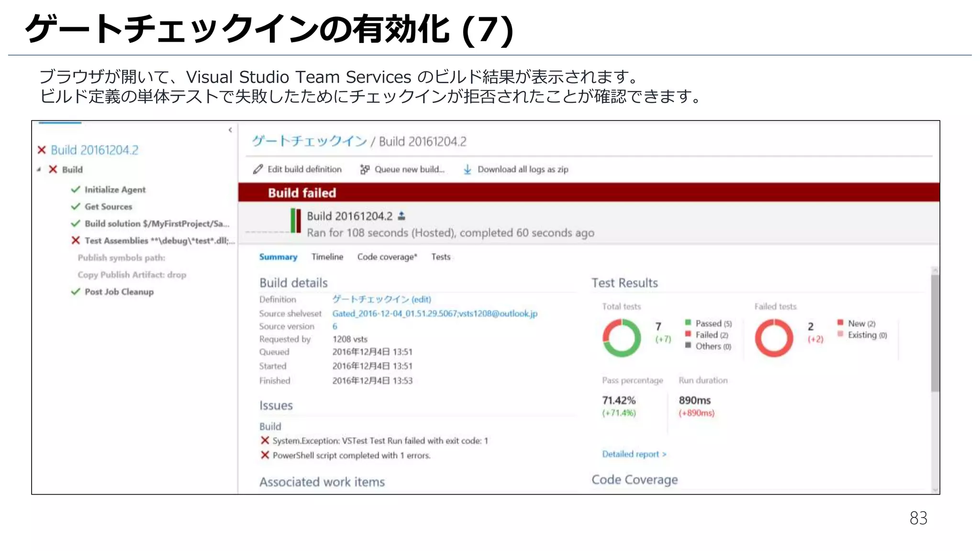Click the Failed tests red donut chart
The width and height of the screenshot is (980, 551).
coord(774,338)
